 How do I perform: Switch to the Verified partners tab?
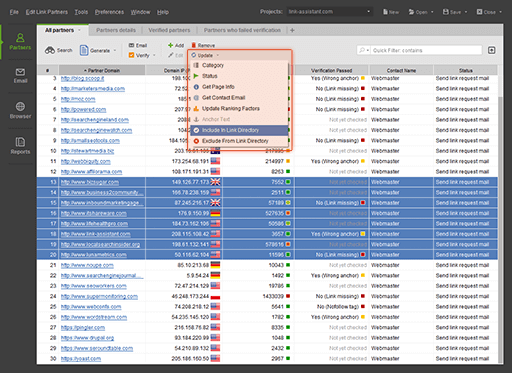coord(169,30)
